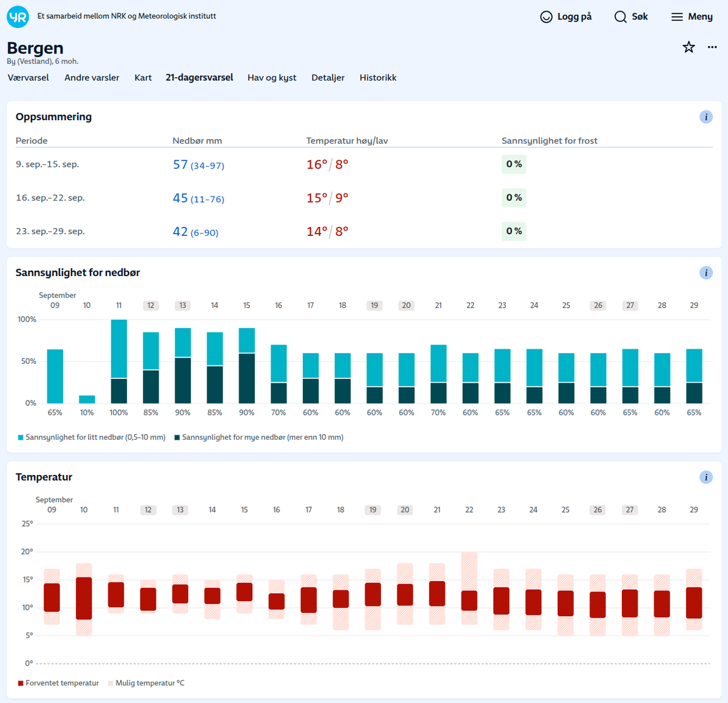Click the Forventet temperatur legend swatch
The width and height of the screenshot is (728, 703).
click(x=21, y=683)
